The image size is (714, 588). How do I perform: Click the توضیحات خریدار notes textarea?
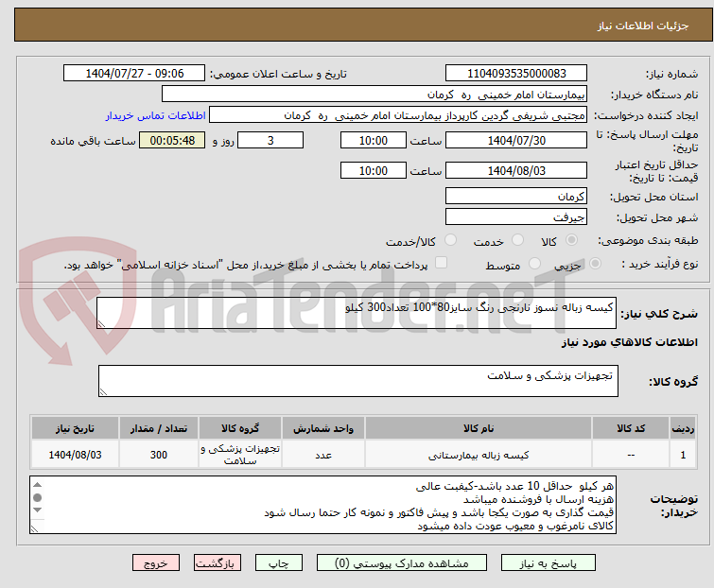[x=322, y=505]
